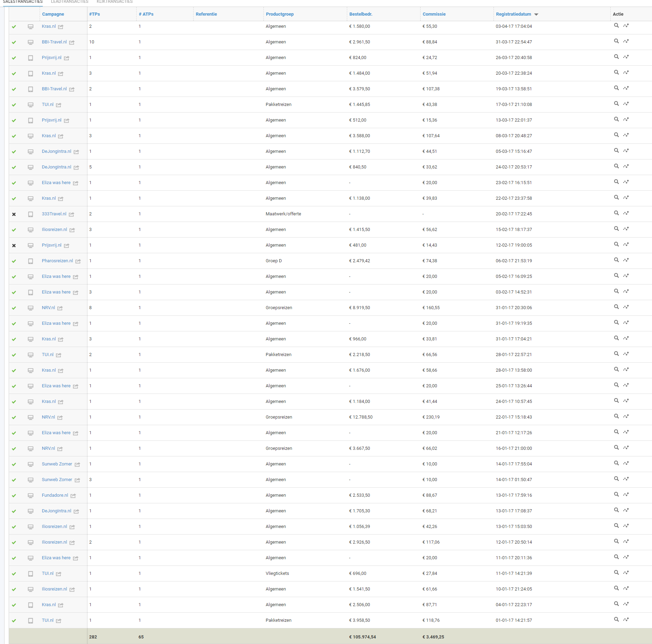Click the rejected X icon on 12-02-17 Prijsvrij.nl row

coord(14,246)
